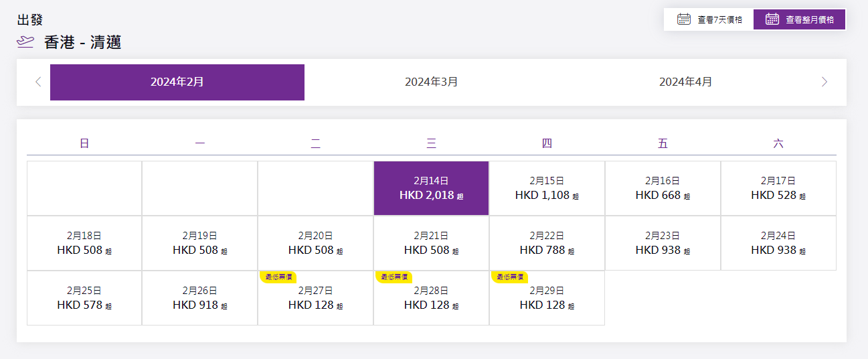Advance months using the right chevron
This screenshot has width=868, height=359.
tap(824, 82)
